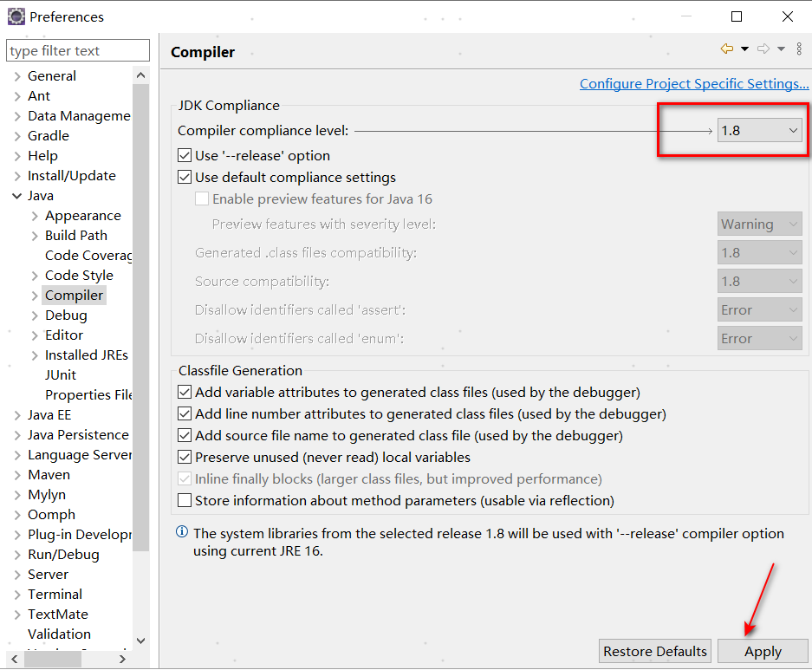The width and height of the screenshot is (812, 670).
Task: Uncheck Use default compliance settings
Action: pyautogui.click(x=185, y=178)
